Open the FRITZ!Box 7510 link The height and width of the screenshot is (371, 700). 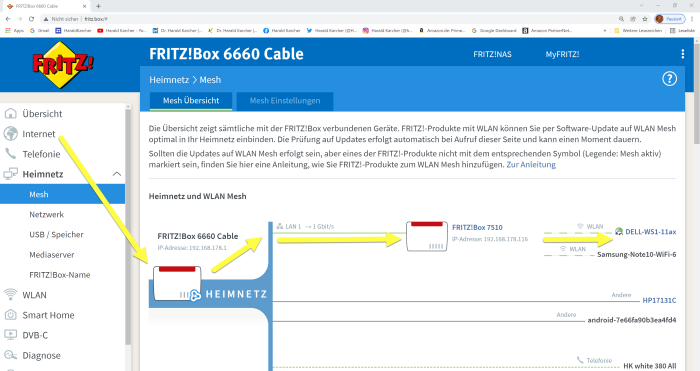tap(477, 227)
